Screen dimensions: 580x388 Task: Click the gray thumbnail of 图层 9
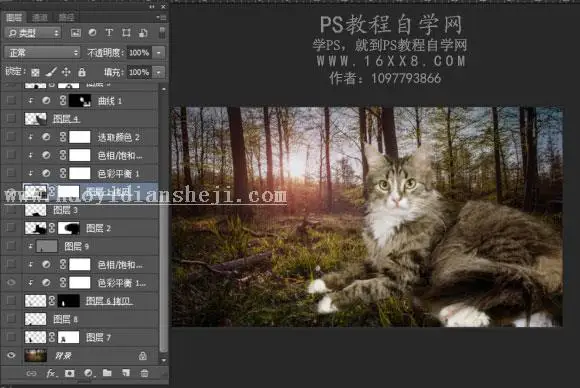pos(47,246)
